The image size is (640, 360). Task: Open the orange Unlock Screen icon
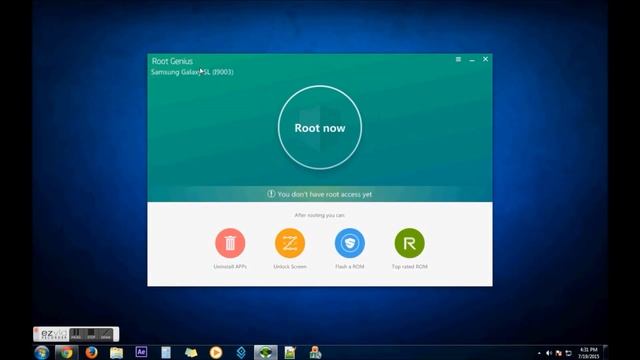click(x=290, y=243)
